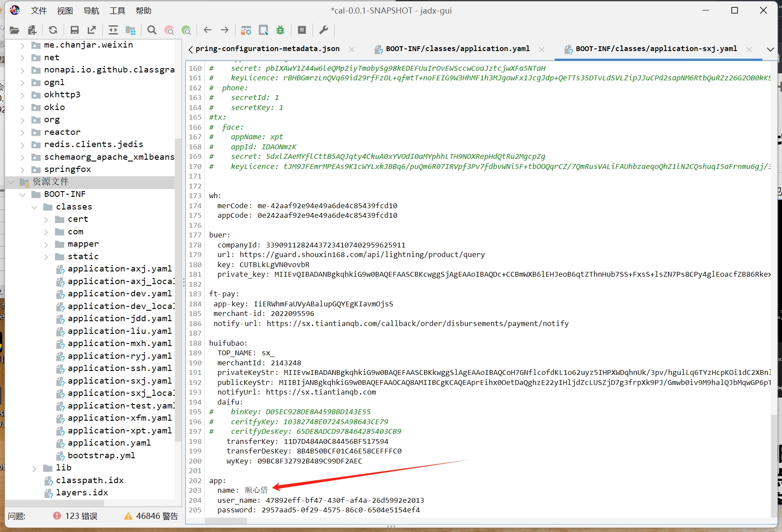
Task: Expand the me.chanjar.weixin package
Action: point(22,45)
